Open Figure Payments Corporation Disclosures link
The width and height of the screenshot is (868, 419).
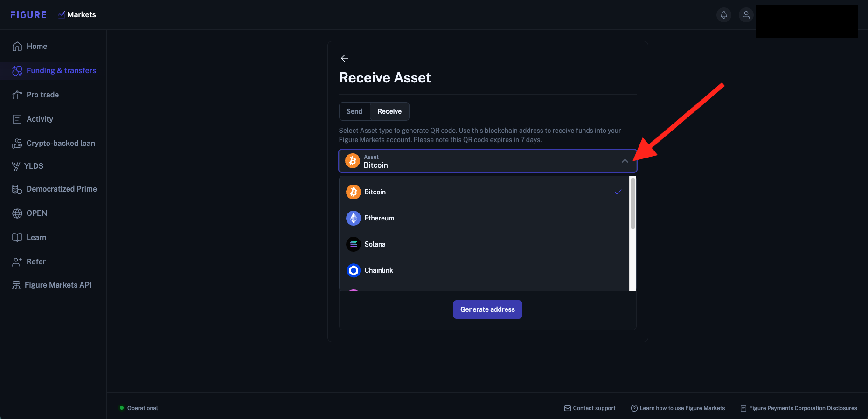pyautogui.click(x=799, y=408)
